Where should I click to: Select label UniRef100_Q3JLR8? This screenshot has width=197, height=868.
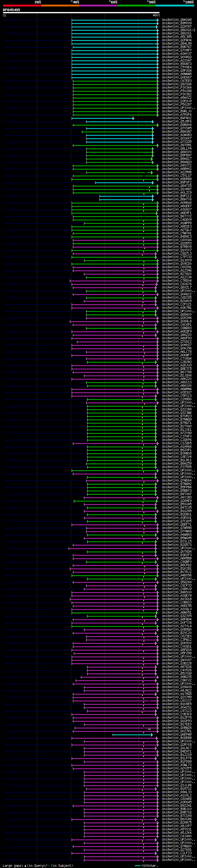point(177,785)
